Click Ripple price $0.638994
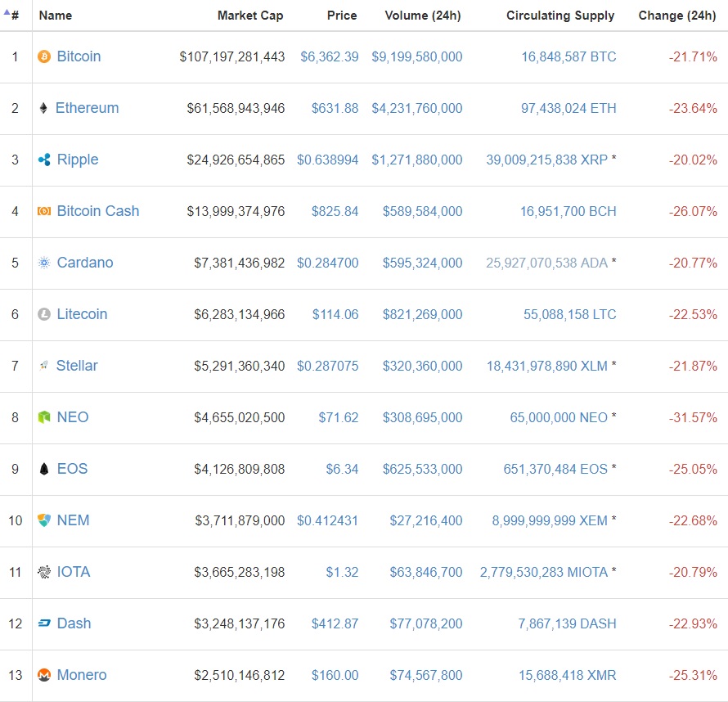Viewport: 728px width, 702px height. pyautogui.click(x=328, y=160)
